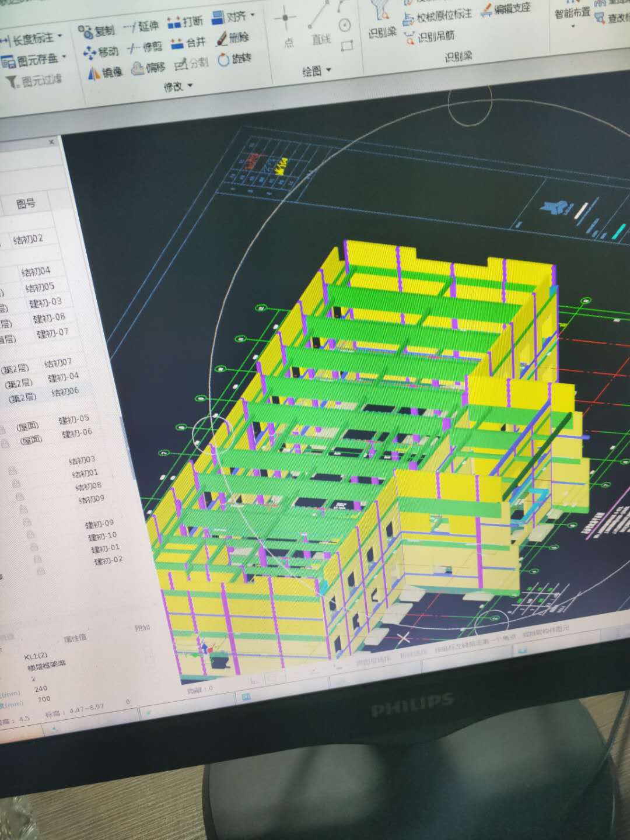This screenshot has height=840, width=630.
Task: Select drawing row 建初-06
Action: (x=77, y=433)
